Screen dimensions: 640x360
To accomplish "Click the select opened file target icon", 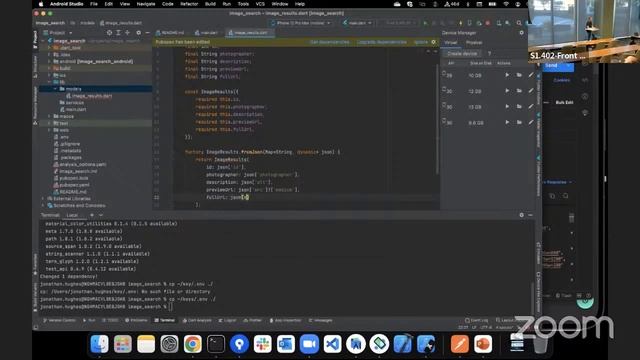I will [x=109, y=33].
